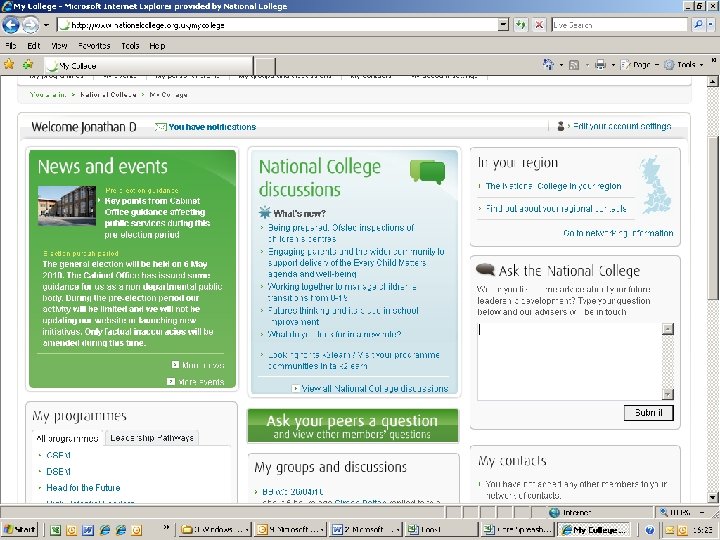
Task: Click the Windows Start button
Action: [x=20, y=530]
